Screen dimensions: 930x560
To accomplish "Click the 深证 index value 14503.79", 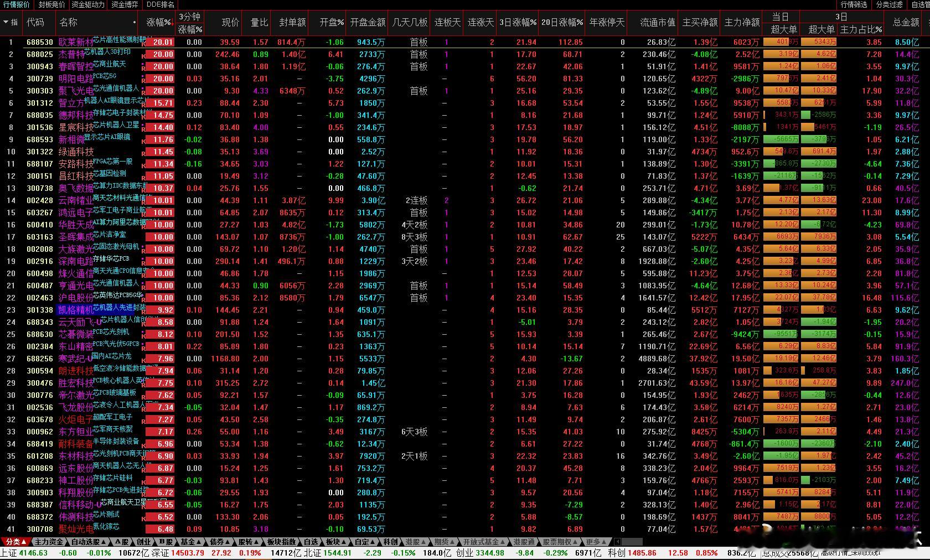I will pyautogui.click(x=188, y=553).
